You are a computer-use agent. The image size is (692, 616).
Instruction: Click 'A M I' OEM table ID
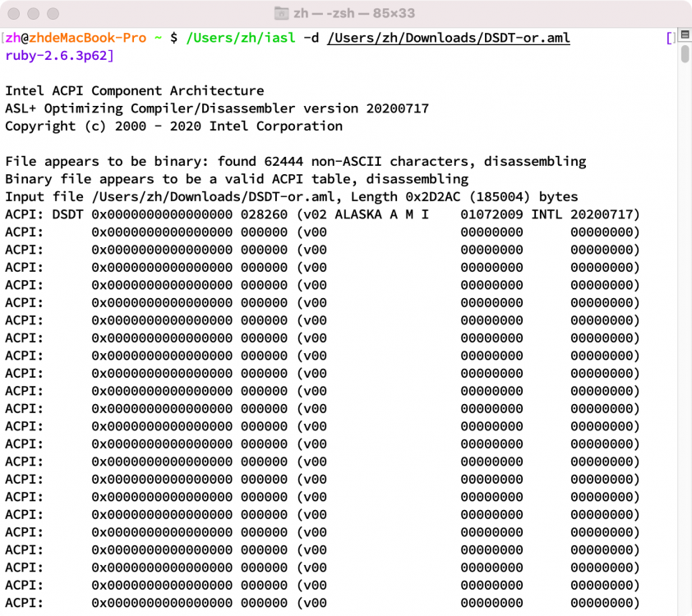tap(409, 214)
